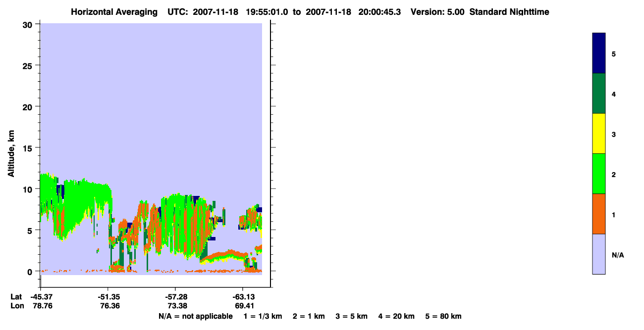Click the "4 = 20 km" legend note
Image resolution: width=644 pixels, height=330 pixels.
coord(397,316)
